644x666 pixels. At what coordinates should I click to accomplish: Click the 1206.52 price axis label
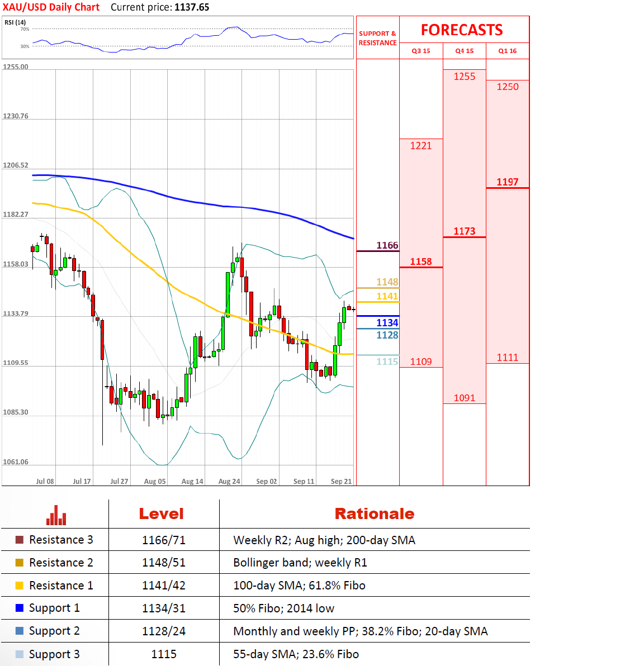point(16,165)
